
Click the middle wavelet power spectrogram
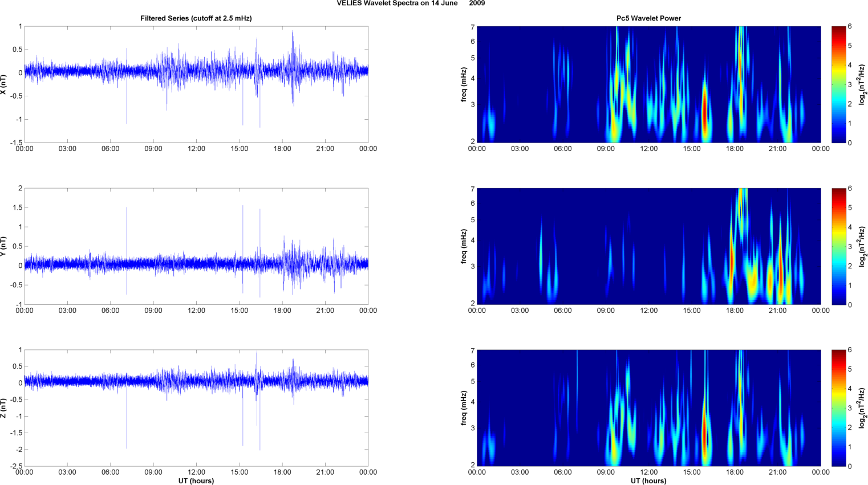[648, 246]
